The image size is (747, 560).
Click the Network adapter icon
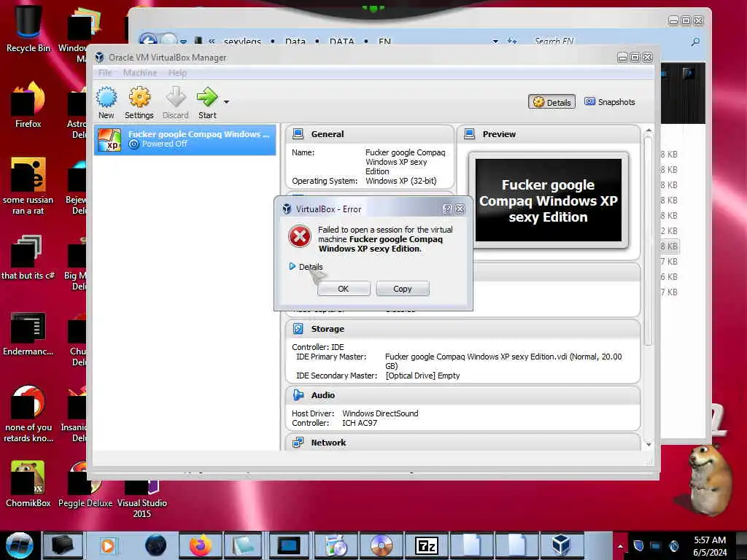click(x=298, y=443)
